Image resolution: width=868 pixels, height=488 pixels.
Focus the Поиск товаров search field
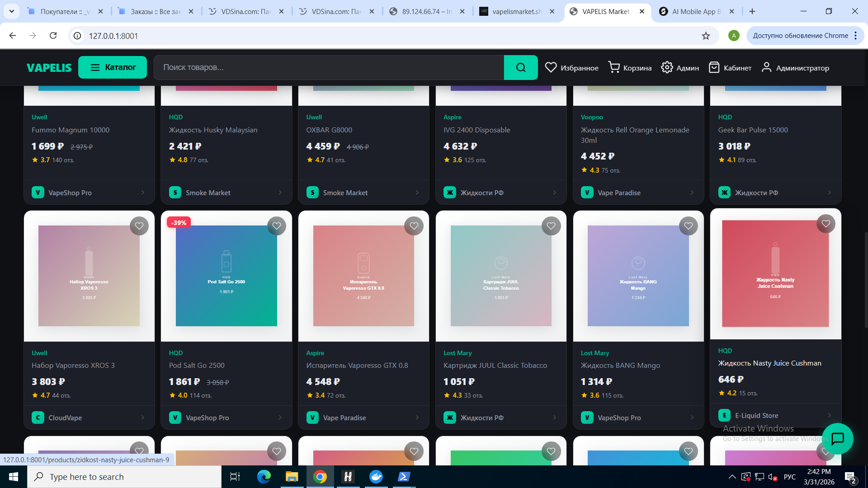329,67
